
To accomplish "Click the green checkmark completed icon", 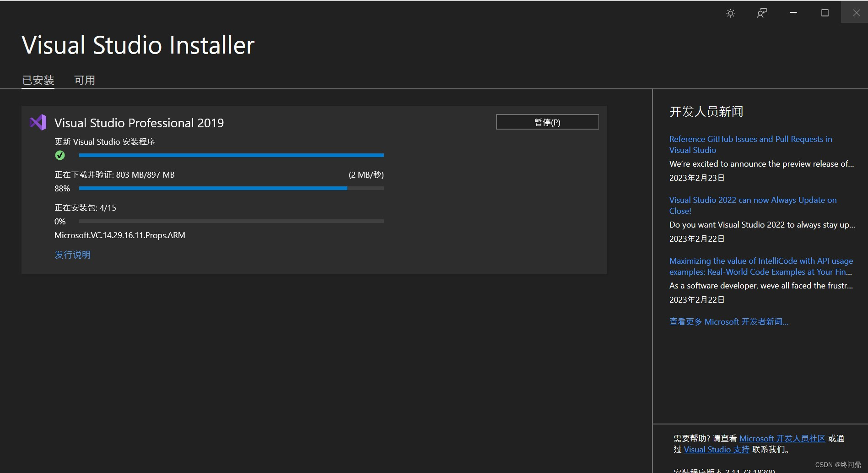I will pos(60,155).
